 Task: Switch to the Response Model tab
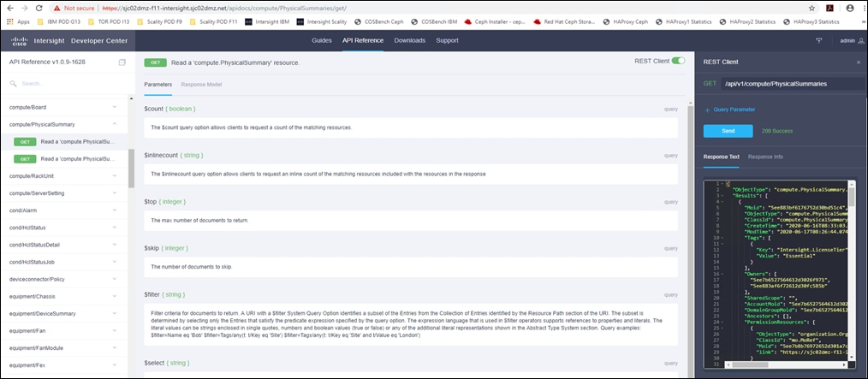pos(201,85)
